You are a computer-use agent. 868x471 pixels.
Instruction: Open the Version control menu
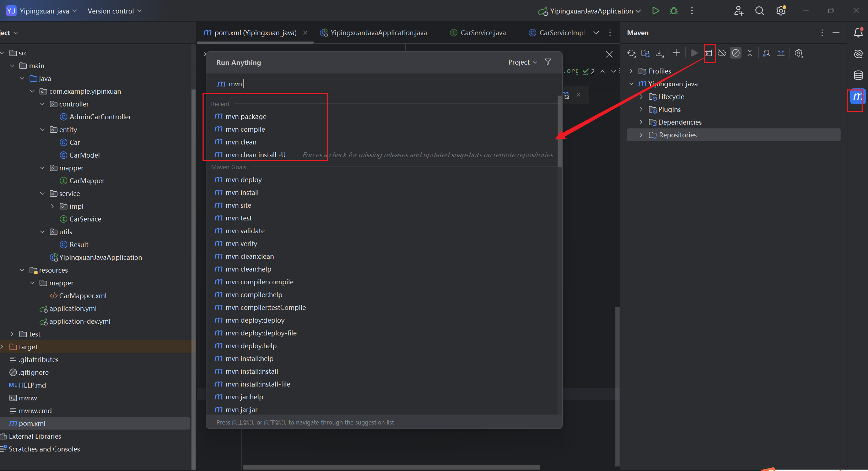(x=114, y=11)
